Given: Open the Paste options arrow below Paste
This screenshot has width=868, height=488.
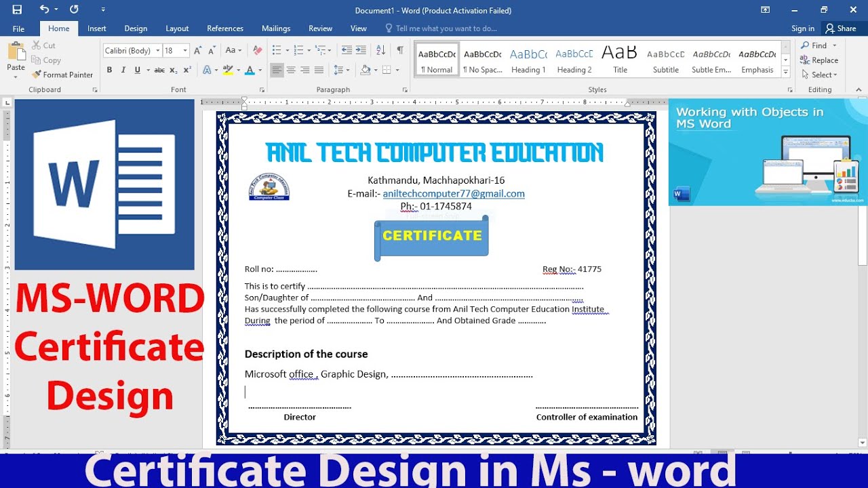Looking at the screenshot, I should (x=16, y=76).
